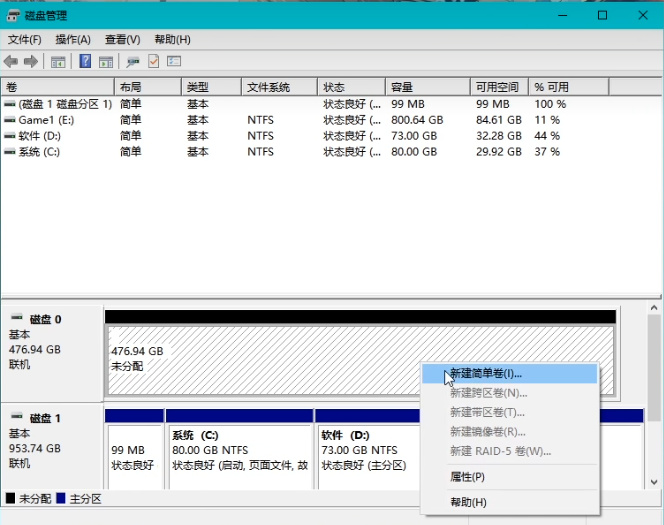Viewport: 664px width, 525px height.
Task: Open the 操作(A) menu
Action: [x=73, y=40]
